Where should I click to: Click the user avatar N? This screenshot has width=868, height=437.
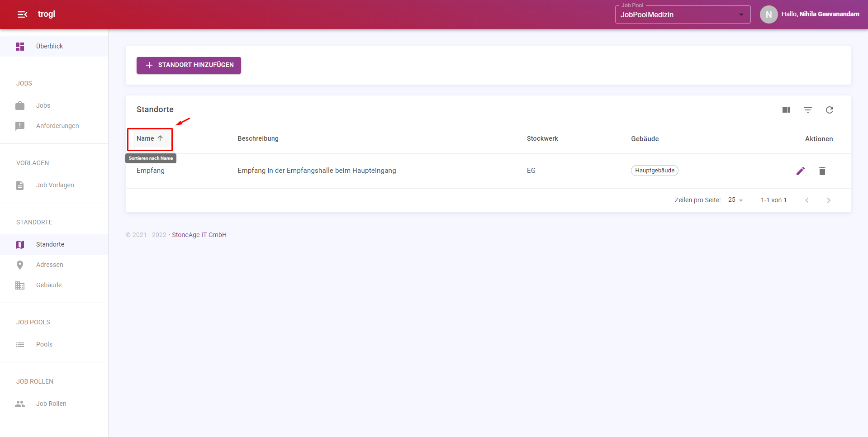(768, 14)
